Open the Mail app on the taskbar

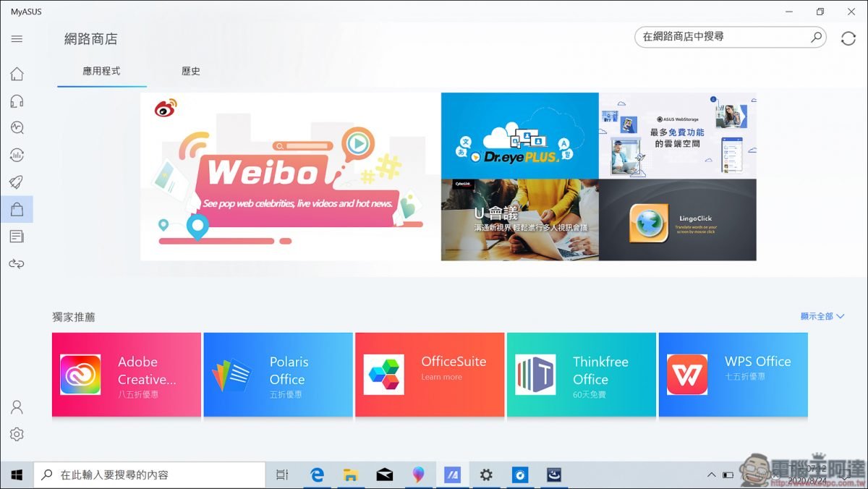[385, 475]
